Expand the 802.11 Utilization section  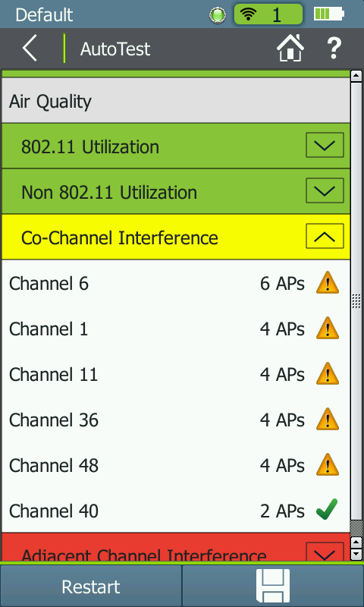click(325, 145)
